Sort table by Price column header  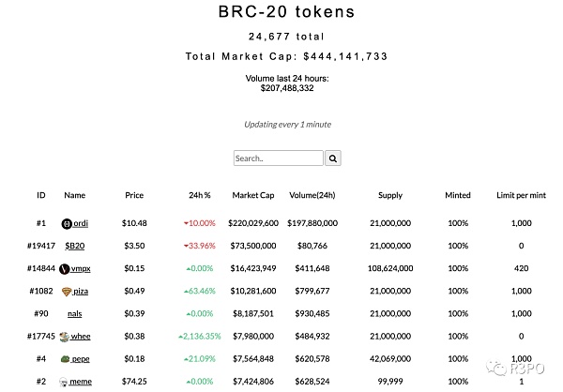134,195
